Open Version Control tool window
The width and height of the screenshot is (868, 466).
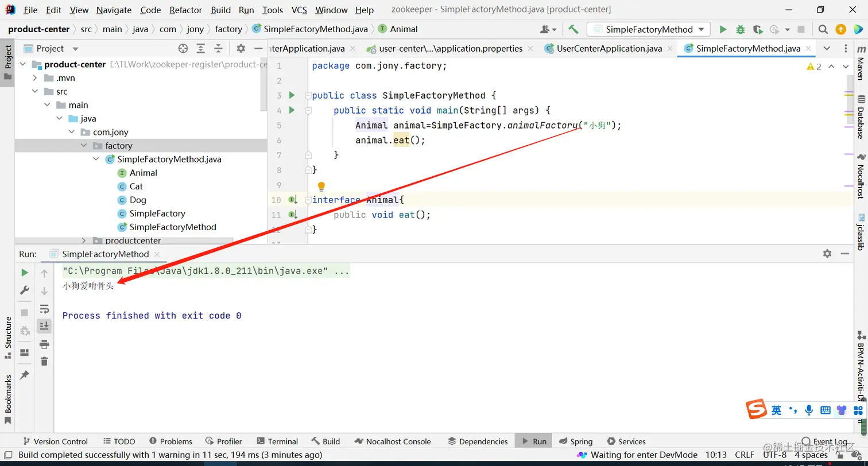[55, 441]
